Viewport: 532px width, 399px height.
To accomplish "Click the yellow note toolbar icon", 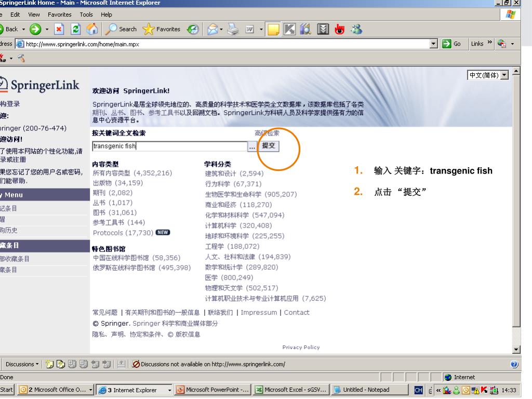I will pyautogui.click(x=273, y=30).
